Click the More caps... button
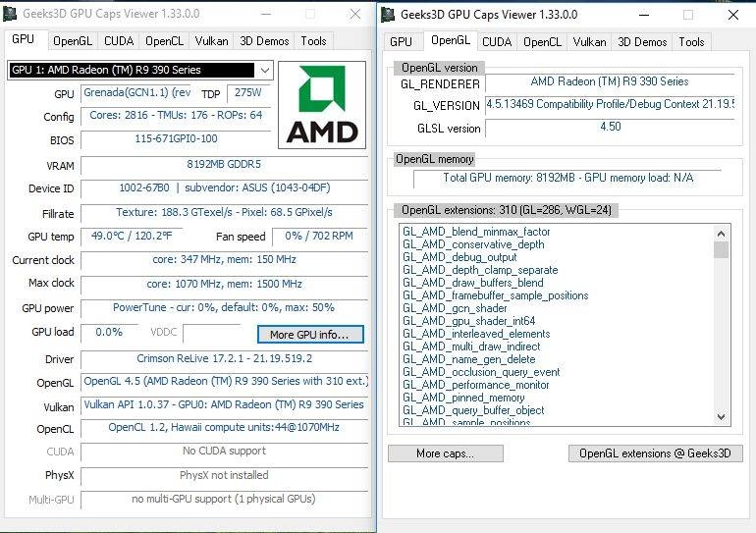 coord(446,453)
